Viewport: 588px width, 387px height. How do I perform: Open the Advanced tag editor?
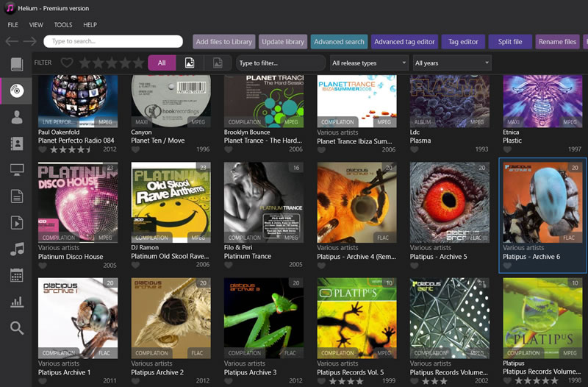point(404,42)
